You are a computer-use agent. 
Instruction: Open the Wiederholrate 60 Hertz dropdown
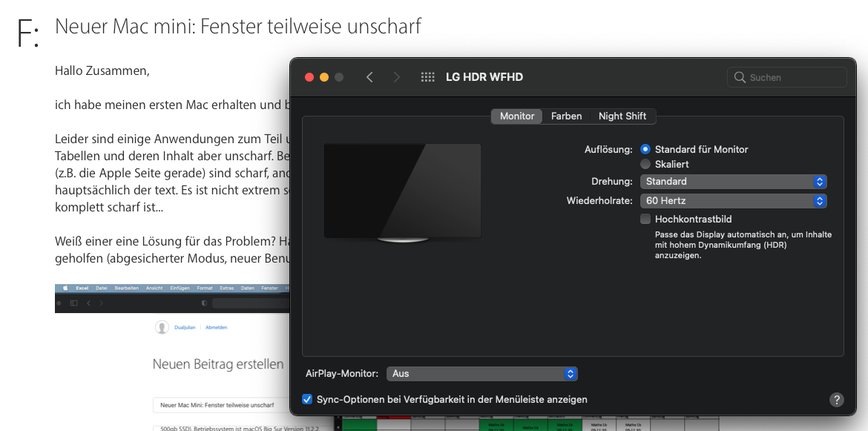(733, 201)
